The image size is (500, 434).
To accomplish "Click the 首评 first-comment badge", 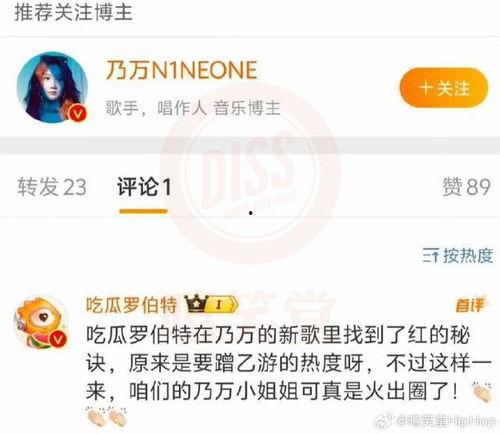I will click(x=470, y=305).
